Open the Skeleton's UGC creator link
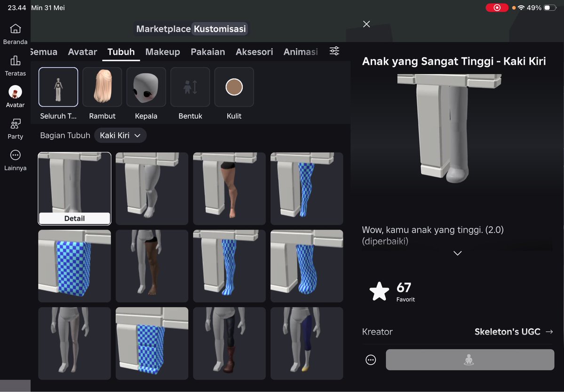Screen dimensions: 564x392 click(514, 332)
